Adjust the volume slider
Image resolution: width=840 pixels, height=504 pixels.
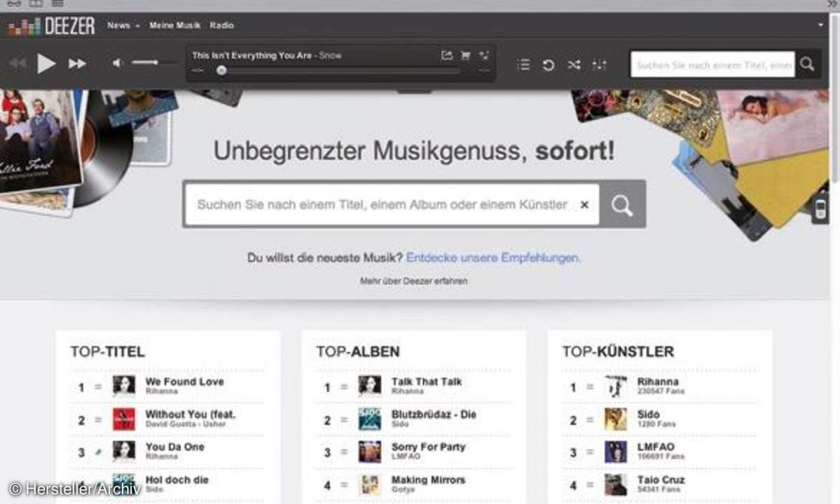click(154, 63)
